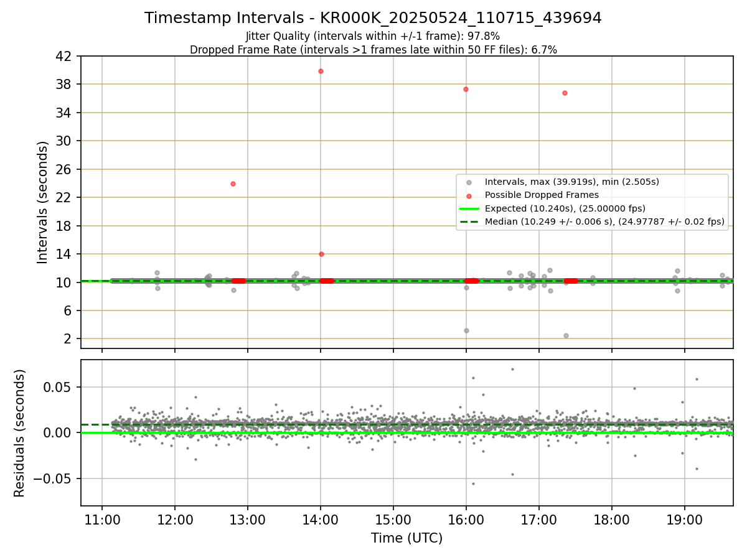This screenshot has height=560, width=747.
Task: Select the red point near 37 seconds after 17:00
Action: pyautogui.click(x=565, y=93)
